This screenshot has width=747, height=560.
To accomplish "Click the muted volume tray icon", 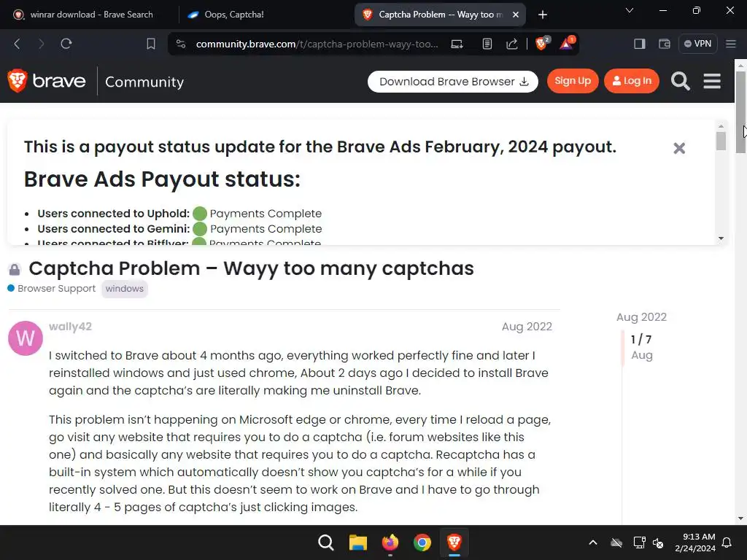I will (658, 542).
